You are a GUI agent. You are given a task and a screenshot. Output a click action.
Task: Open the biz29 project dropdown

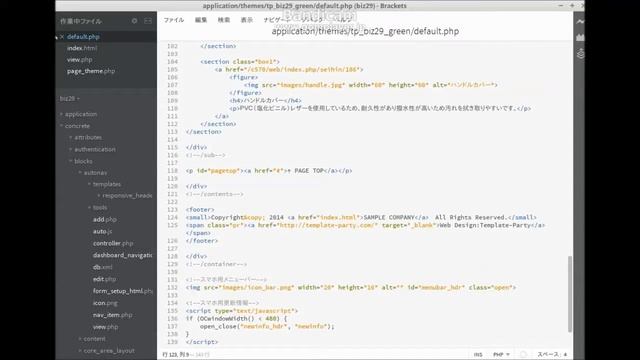(69, 98)
